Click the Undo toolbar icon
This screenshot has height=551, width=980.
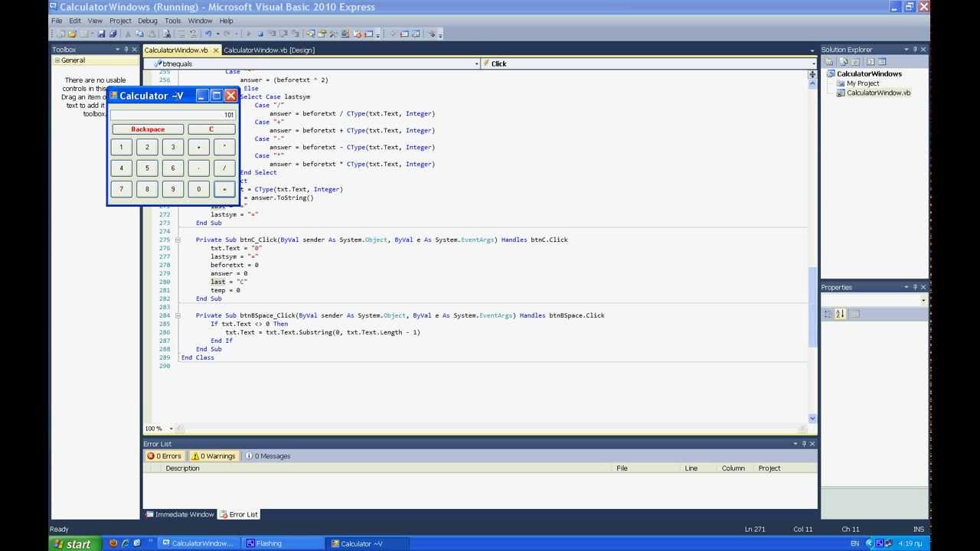(x=208, y=34)
